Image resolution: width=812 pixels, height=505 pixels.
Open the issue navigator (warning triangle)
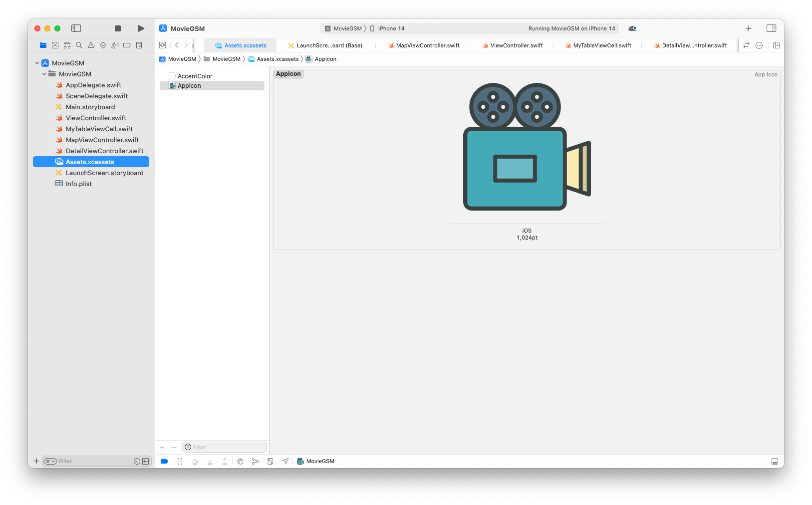coord(91,45)
